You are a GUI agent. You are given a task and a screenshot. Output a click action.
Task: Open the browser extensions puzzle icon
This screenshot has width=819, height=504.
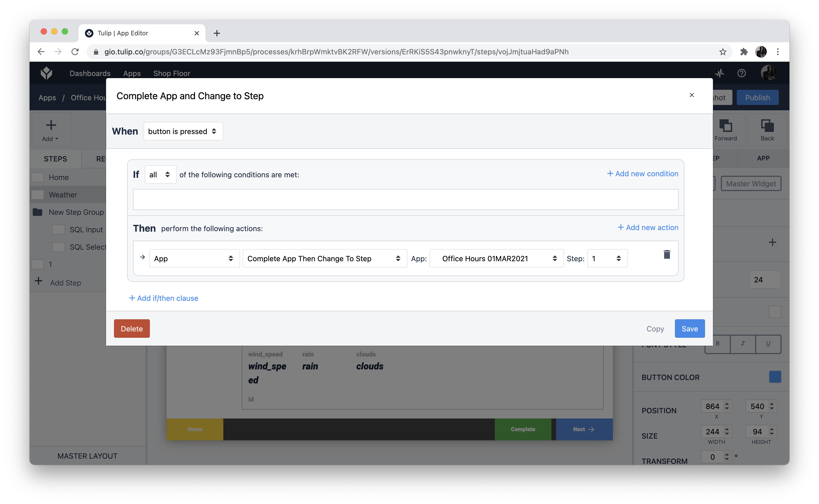tap(744, 52)
